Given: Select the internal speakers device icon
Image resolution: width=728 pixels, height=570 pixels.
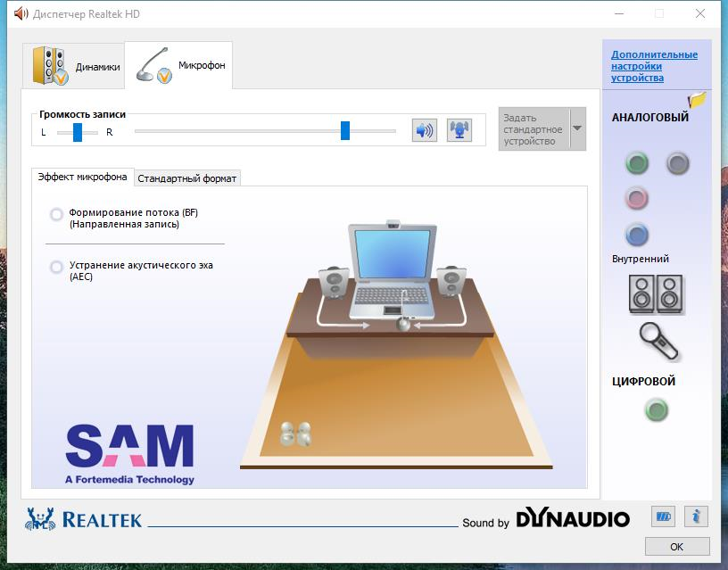Looking at the screenshot, I should [657, 293].
